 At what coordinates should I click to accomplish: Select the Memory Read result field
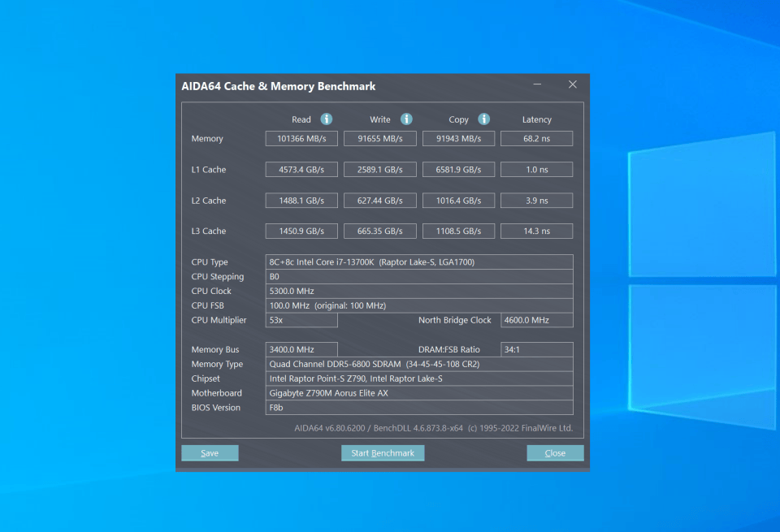pos(301,139)
